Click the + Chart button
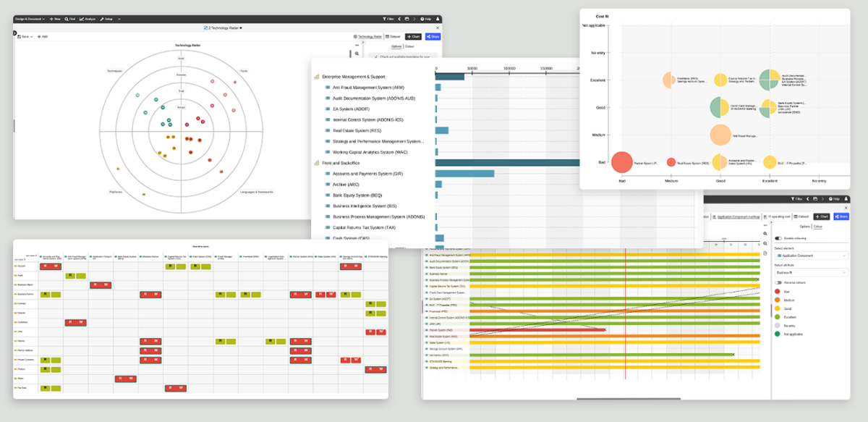 click(413, 37)
